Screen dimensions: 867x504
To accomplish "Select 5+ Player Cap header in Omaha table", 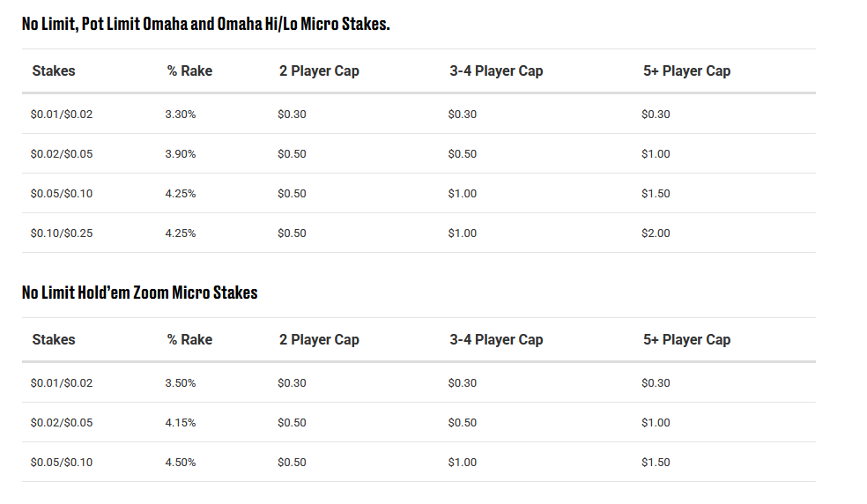I will click(686, 71).
